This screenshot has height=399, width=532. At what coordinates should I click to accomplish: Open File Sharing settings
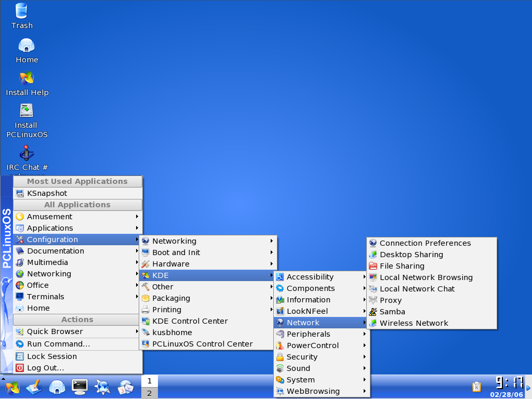(x=432, y=267)
